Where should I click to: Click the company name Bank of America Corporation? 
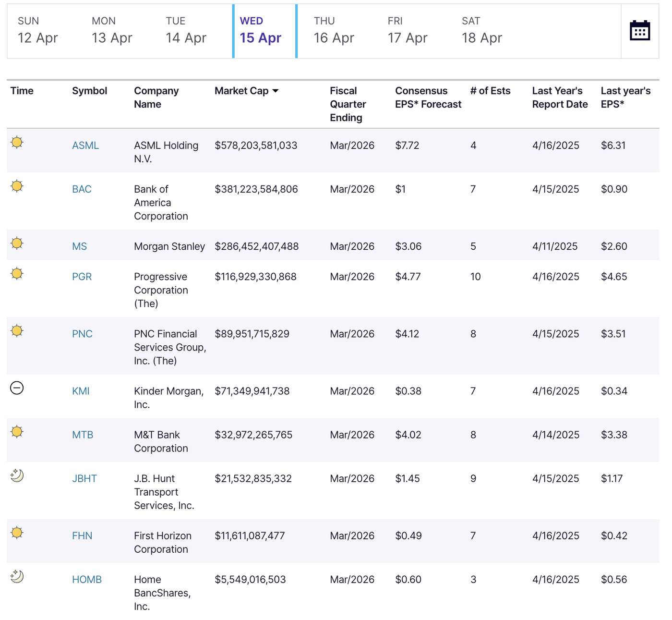pyautogui.click(x=161, y=203)
